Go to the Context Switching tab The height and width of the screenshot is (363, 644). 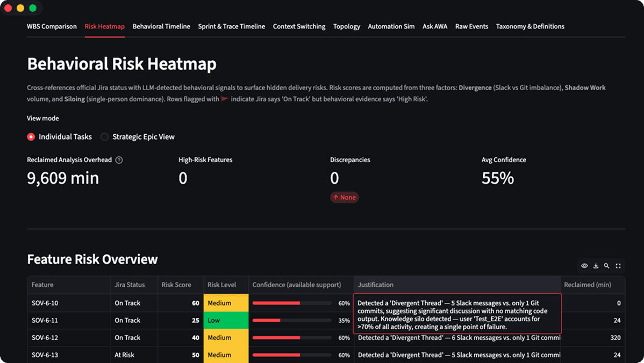pos(299,26)
